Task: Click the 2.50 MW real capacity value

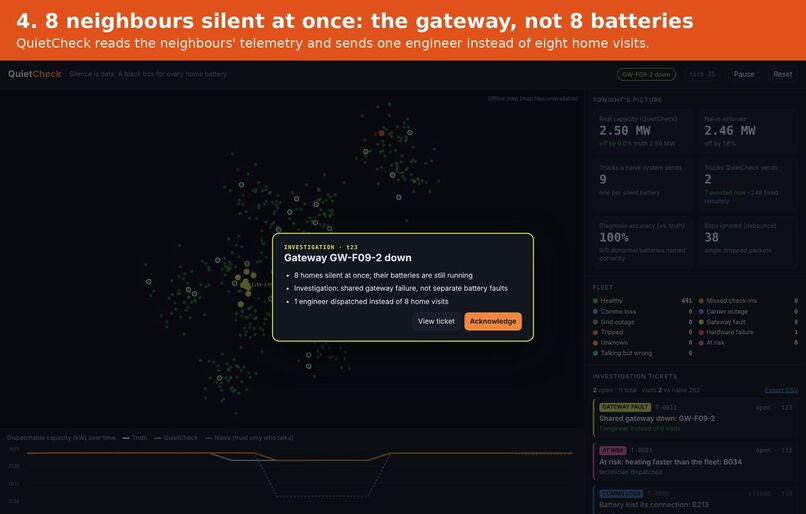Action: click(625, 131)
